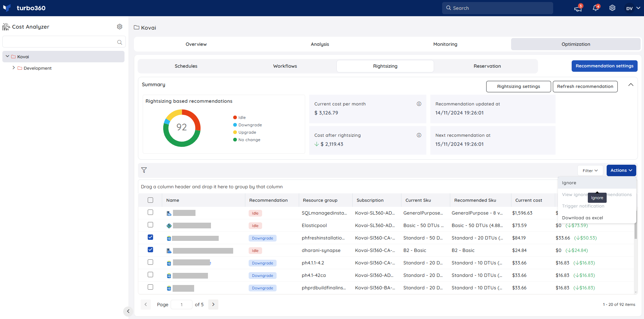644x319 pixels.
Task: Click the Cost Analyzer module icon
Action: (x=6, y=27)
